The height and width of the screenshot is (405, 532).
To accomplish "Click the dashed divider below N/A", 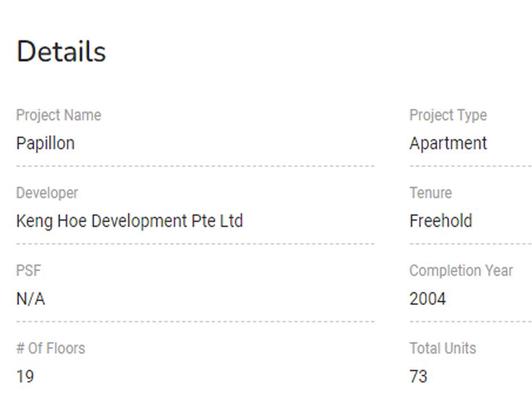I will pos(195,321).
